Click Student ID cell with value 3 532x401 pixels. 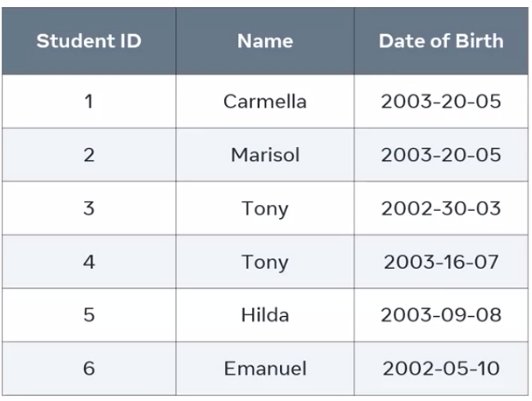coord(88,208)
